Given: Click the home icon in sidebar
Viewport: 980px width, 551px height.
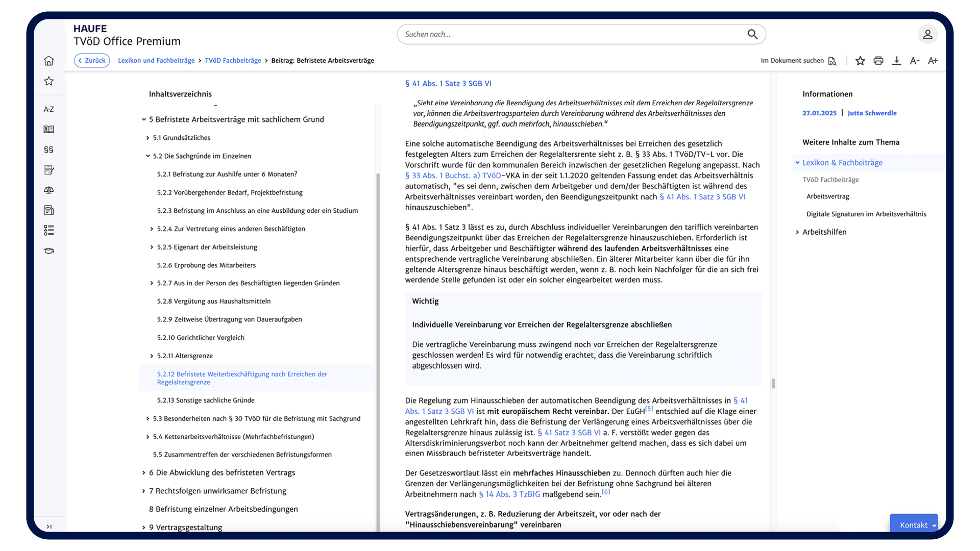Looking at the screenshot, I should [48, 61].
